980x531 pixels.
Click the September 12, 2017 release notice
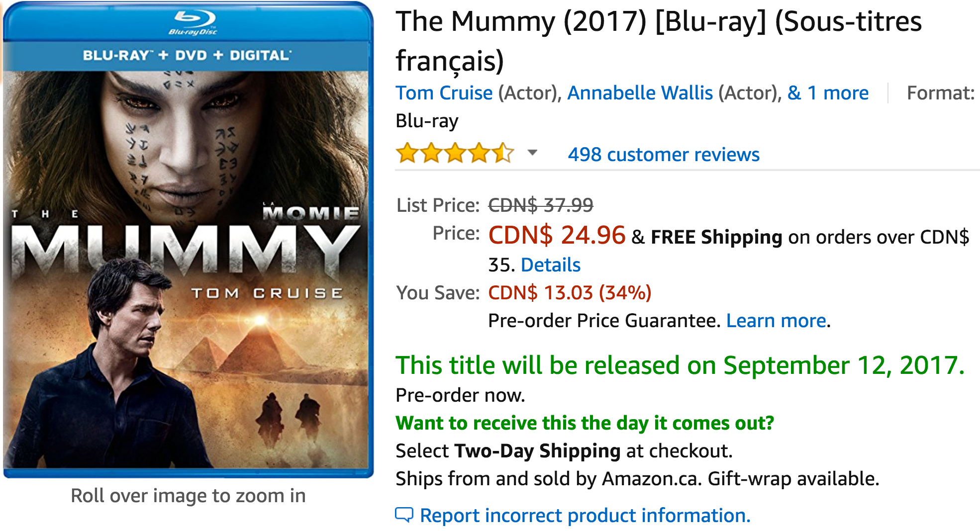click(680, 365)
